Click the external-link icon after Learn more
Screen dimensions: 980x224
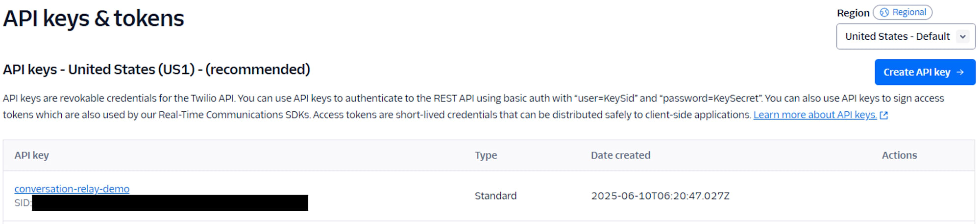884,115
